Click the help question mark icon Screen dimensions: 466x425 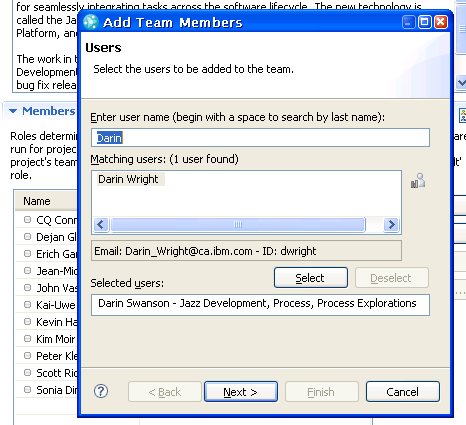click(101, 391)
